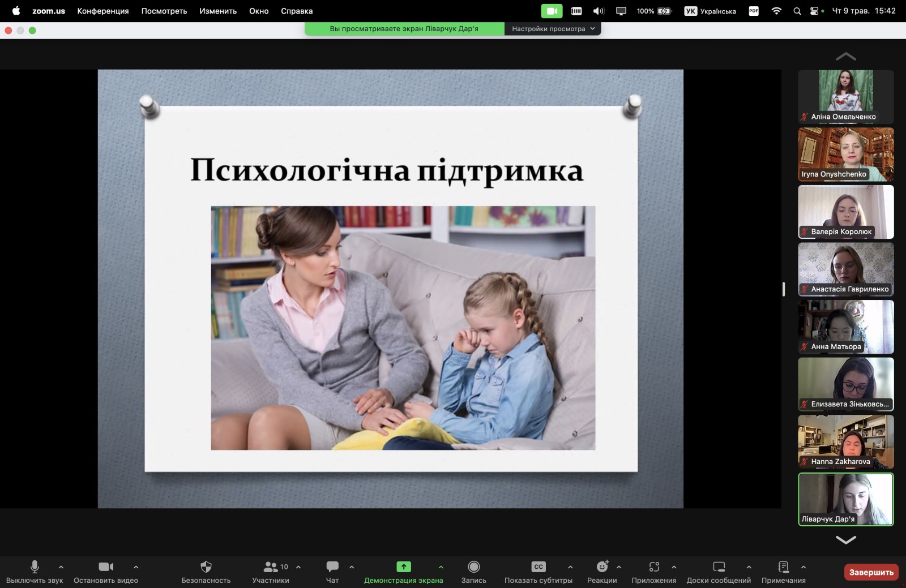The height and width of the screenshot is (588, 906).
Task: Switch input source Українська
Action: click(x=710, y=11)
